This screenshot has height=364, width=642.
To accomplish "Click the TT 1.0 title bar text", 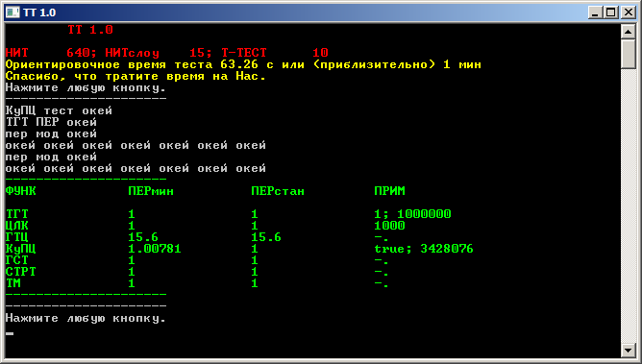I will point(39,12).
